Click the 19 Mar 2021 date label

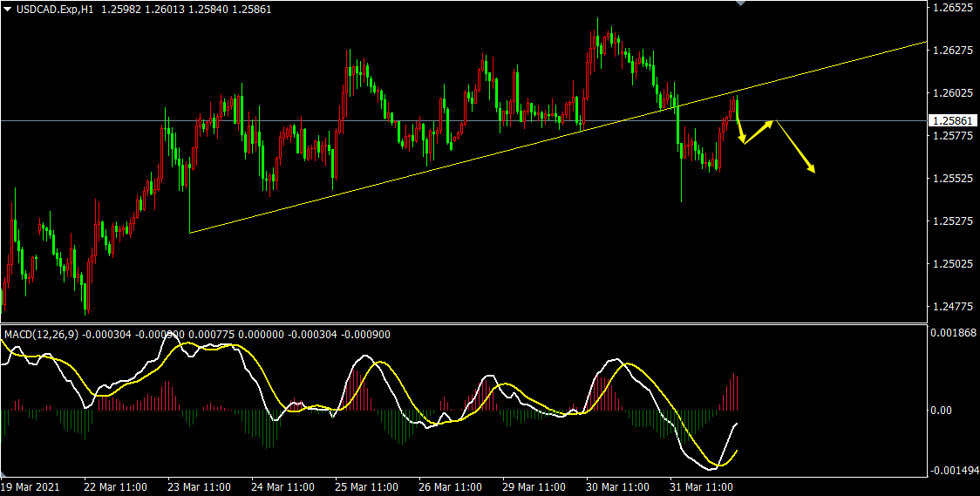[x=30, y=486]
